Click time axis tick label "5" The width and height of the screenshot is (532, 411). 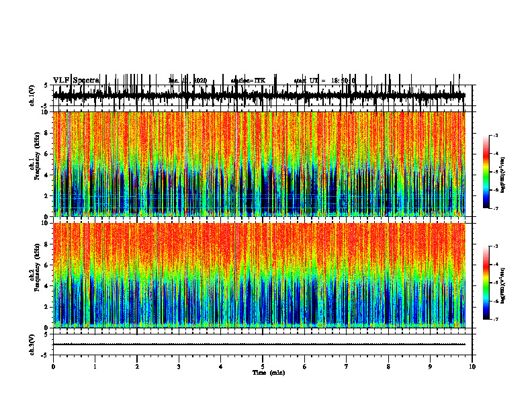[263, 367]
